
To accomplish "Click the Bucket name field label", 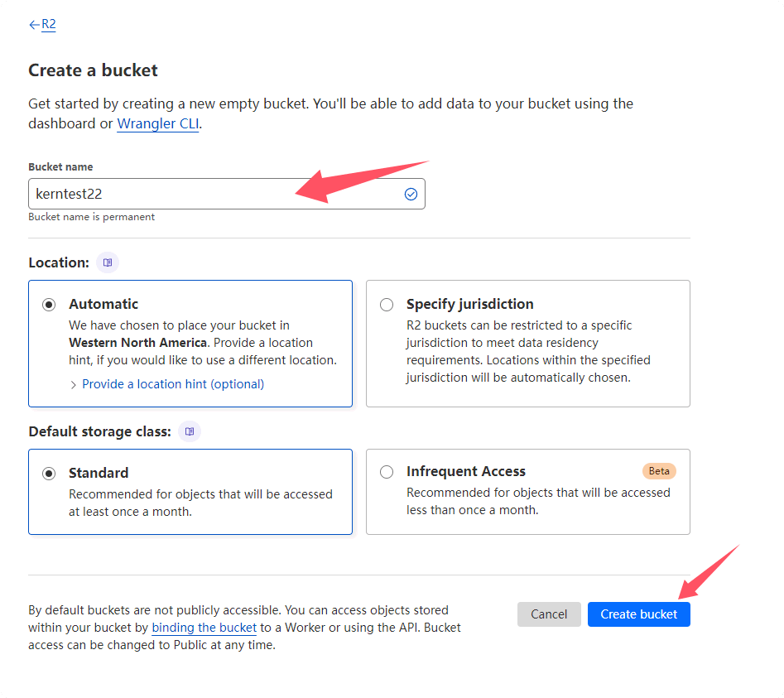I will [60, 167].
